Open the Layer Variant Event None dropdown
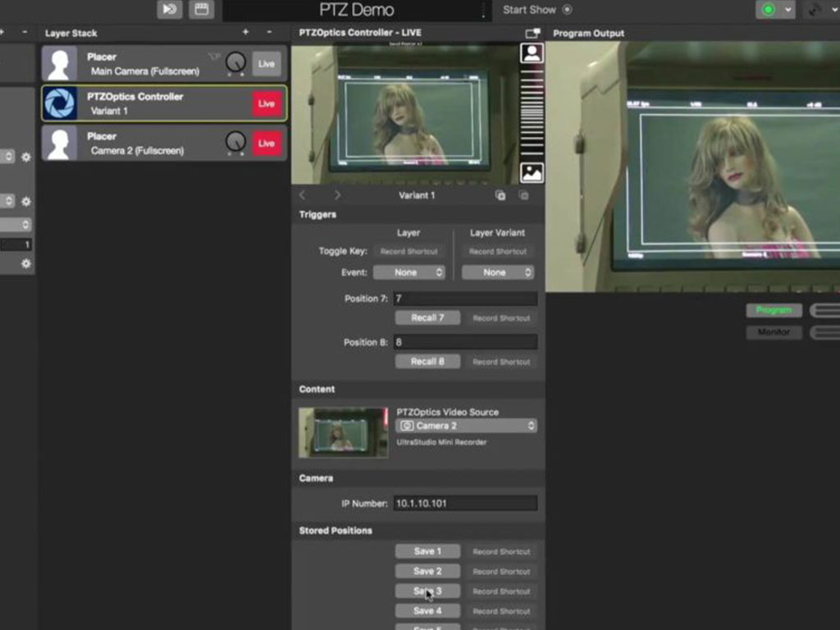The height and width of the screenshot is (630, 840). (x=498, y=272)
